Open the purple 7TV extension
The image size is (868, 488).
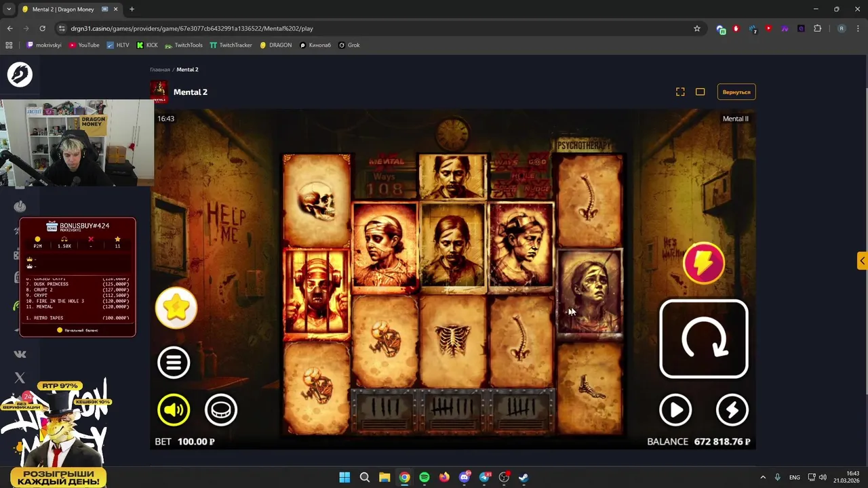click(785, 28)
